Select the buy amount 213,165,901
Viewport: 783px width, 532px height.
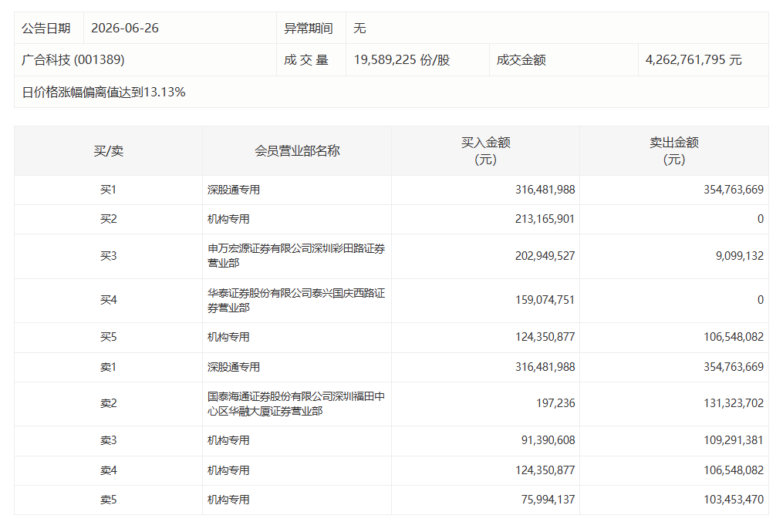pyautogui.click(x=545, y=219)
